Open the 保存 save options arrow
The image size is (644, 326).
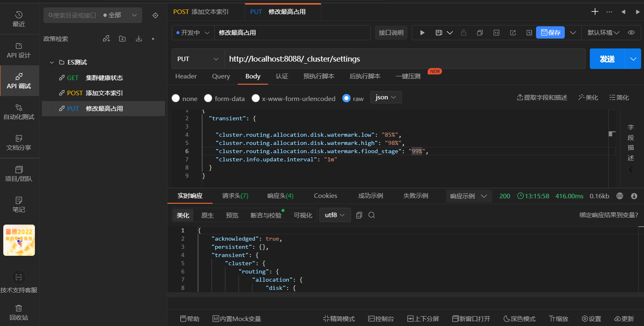(573, 32)
